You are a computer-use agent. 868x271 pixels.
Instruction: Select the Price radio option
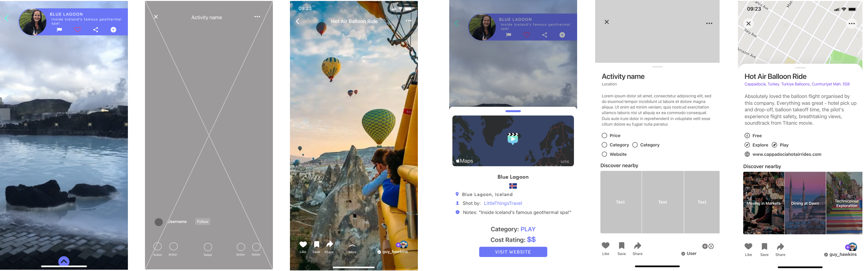tap(604, 136)
